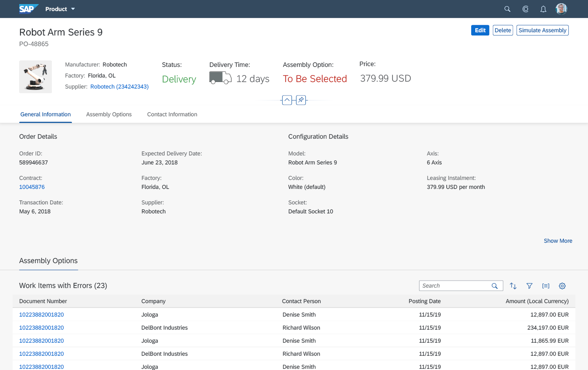Click the '234,197.00 EUR' amount cell
This screenshot has width=588, height=370.
pos(548,328)
